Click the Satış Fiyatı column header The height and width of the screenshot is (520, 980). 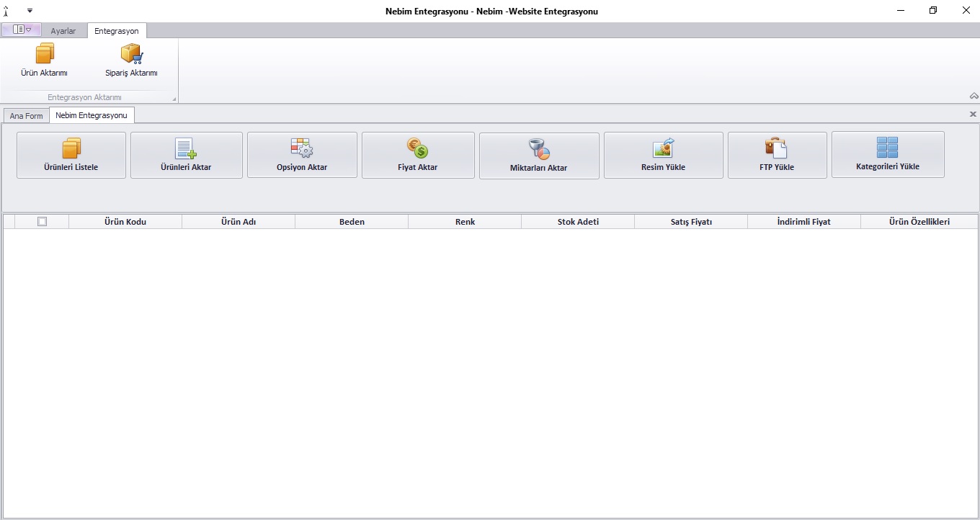(x=691, y=222)
